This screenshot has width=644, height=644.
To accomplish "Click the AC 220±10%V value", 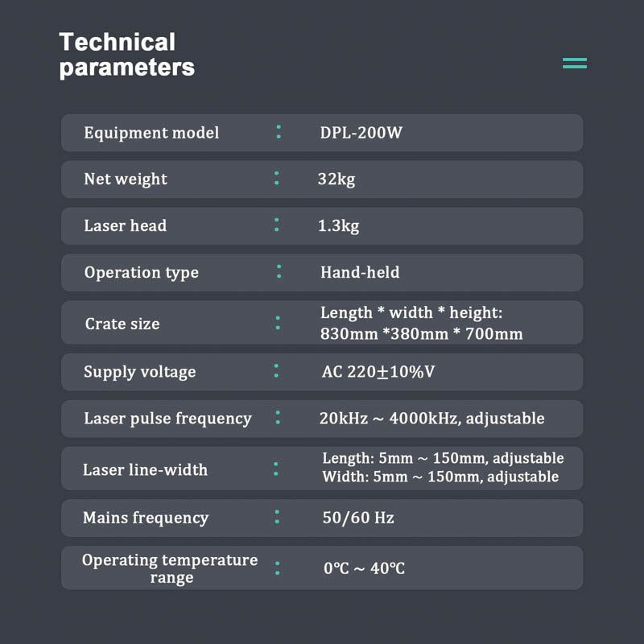I will coord(380,372).
